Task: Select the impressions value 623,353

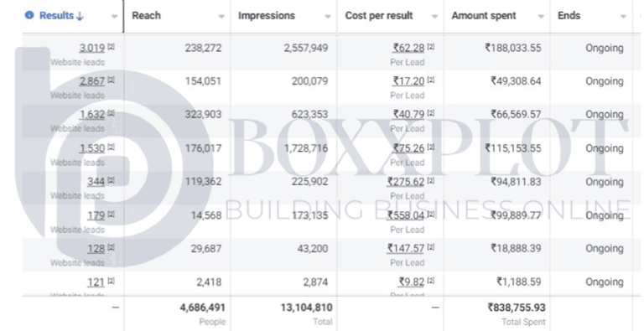Action: point(309,115)
